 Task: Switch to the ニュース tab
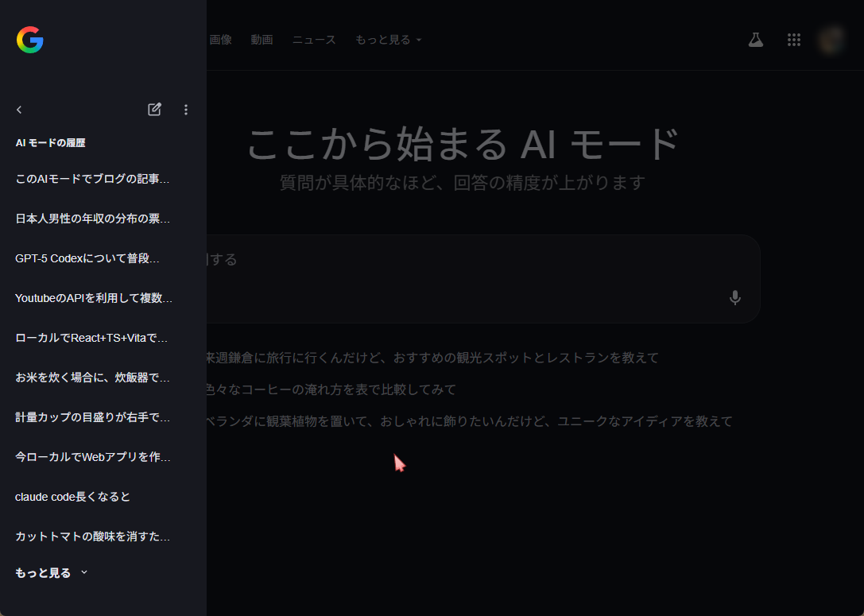[314, 40]
